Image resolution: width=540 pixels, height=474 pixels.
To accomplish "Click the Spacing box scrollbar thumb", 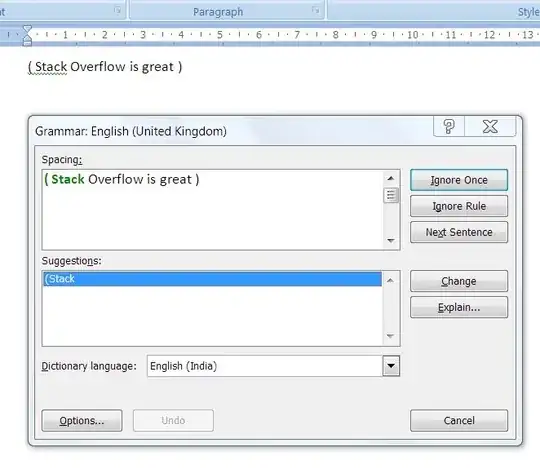I will (x=391, y=195).
